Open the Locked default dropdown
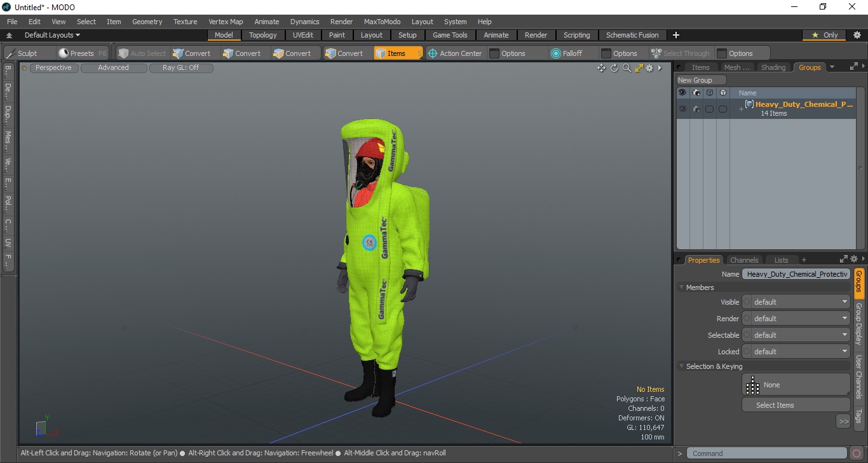868x463 pixels. click(x=801, y=352)
